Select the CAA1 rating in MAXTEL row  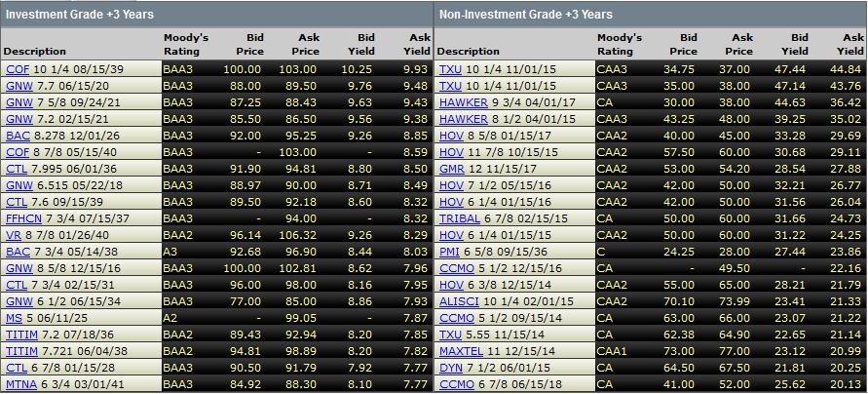611,351
